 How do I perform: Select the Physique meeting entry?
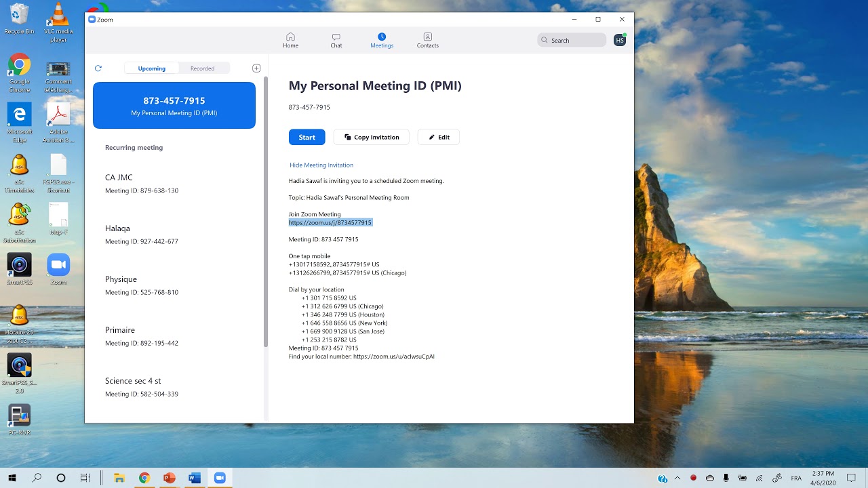(x=174, y=285)
